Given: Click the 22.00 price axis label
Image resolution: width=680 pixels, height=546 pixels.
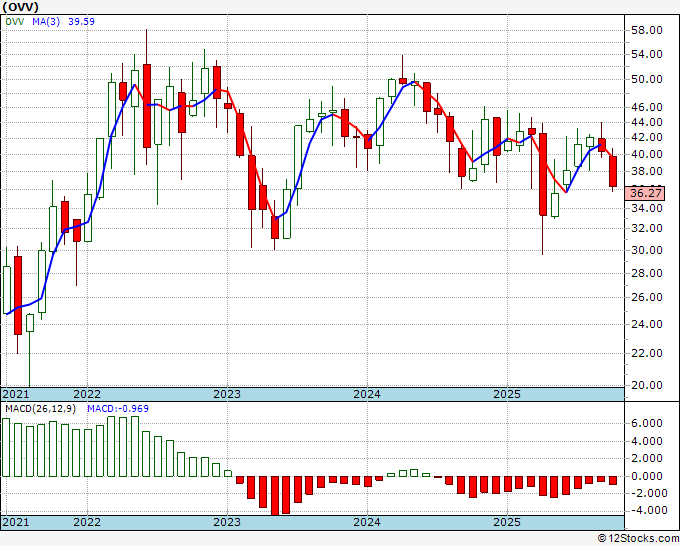Looking at the screenshot, I should tap(647, 353).
